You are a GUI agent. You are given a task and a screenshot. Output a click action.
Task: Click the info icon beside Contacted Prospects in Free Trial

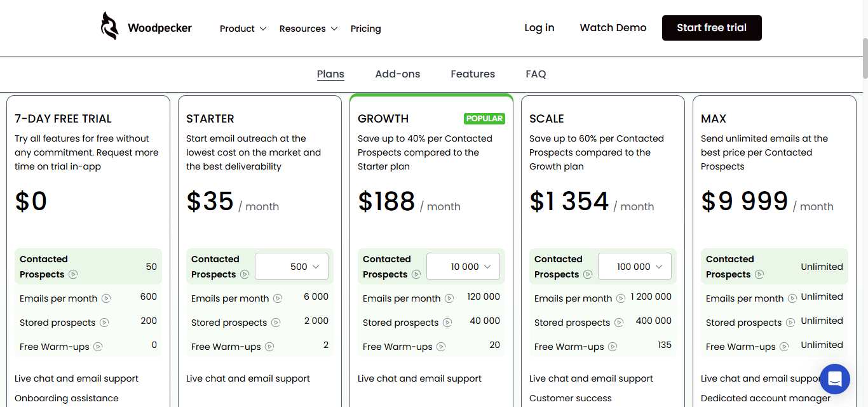pyautogui.click(x=73, y=274)
